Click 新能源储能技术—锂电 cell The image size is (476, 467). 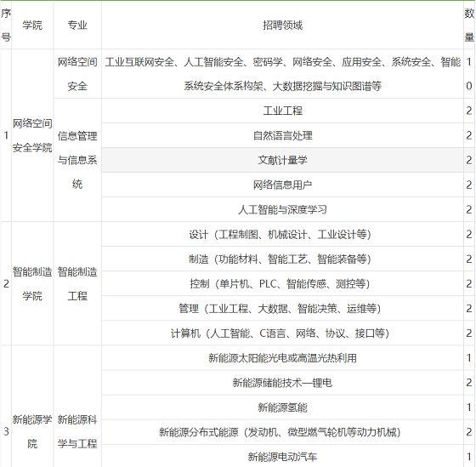[282, 383]
